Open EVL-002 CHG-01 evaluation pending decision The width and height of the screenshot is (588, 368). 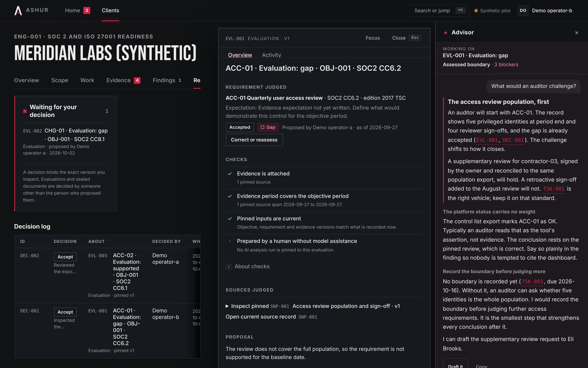click(x=66, y=141)
